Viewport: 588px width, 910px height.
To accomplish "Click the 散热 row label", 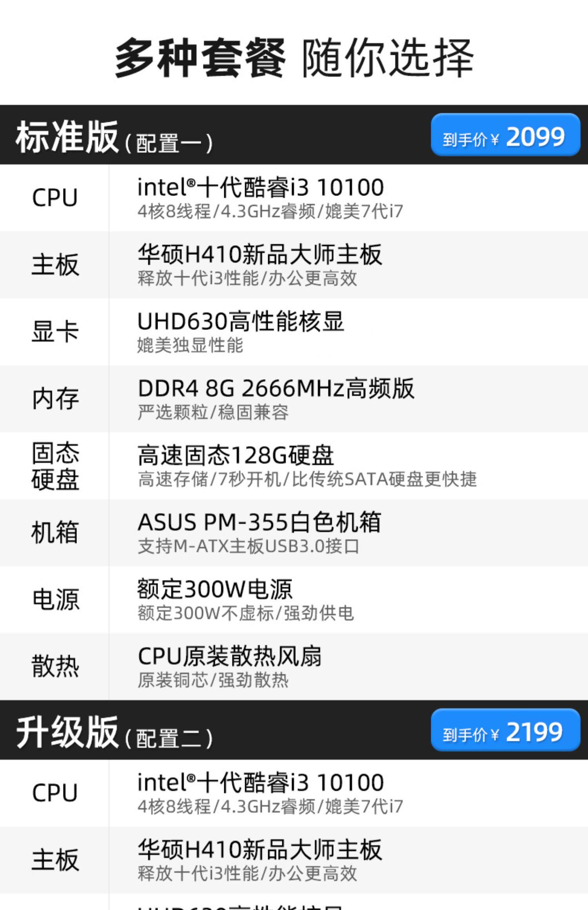I will [55, 666].
